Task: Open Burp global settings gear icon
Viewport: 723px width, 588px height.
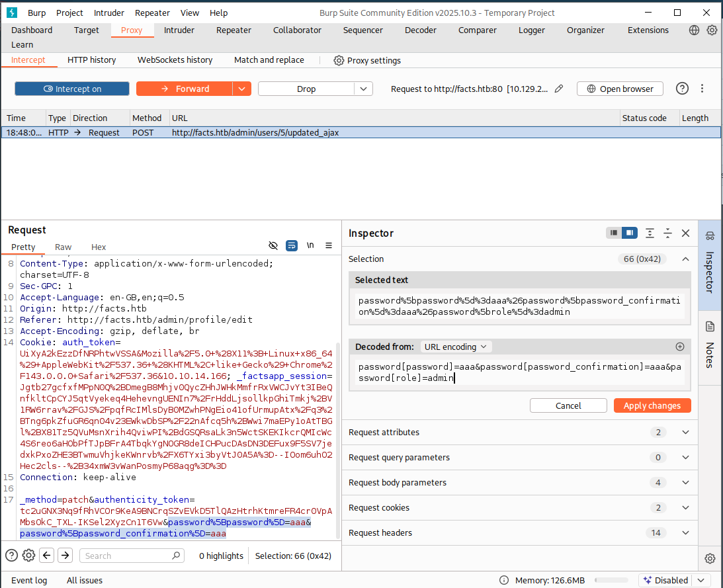Action: [712, 30]
